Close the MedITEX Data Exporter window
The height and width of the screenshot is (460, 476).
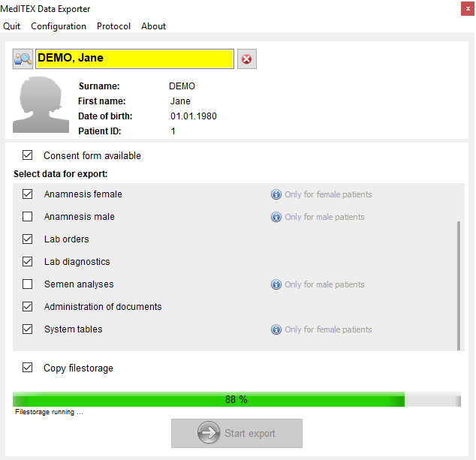[x=468, y=9]
